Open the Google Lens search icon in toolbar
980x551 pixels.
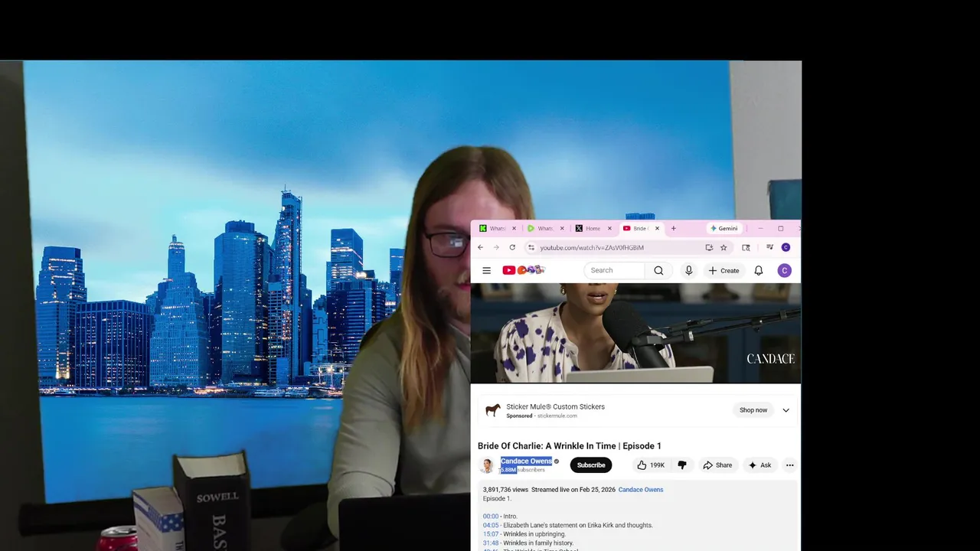pos(746,247)
